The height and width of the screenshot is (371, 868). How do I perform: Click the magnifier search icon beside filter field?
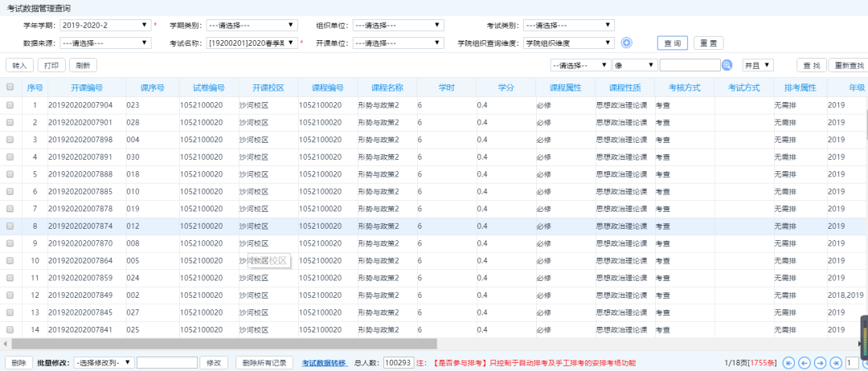pyautogui.click(x=727, y=65)
